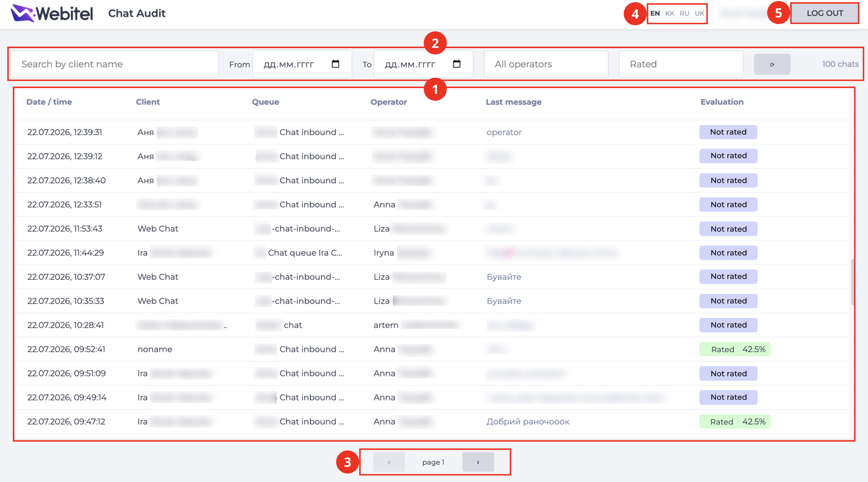Click the Evaluation column header

point(722,102)
